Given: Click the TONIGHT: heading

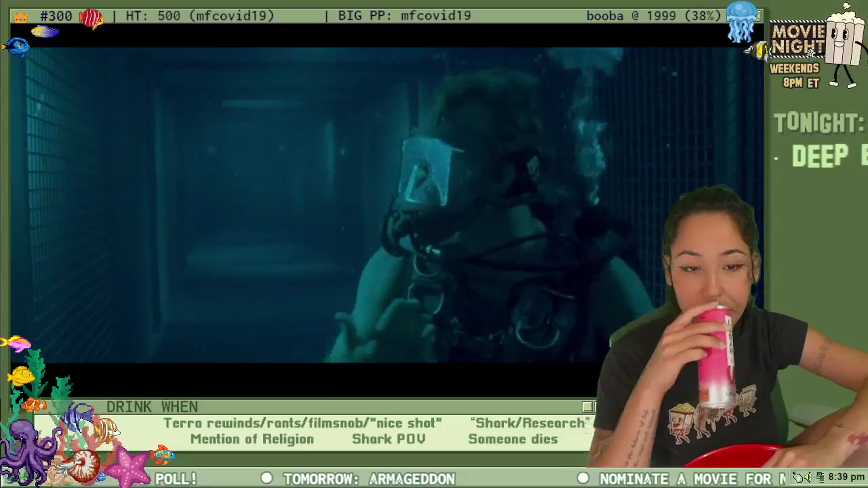Looking at the screenshot, I should [819, 123].
